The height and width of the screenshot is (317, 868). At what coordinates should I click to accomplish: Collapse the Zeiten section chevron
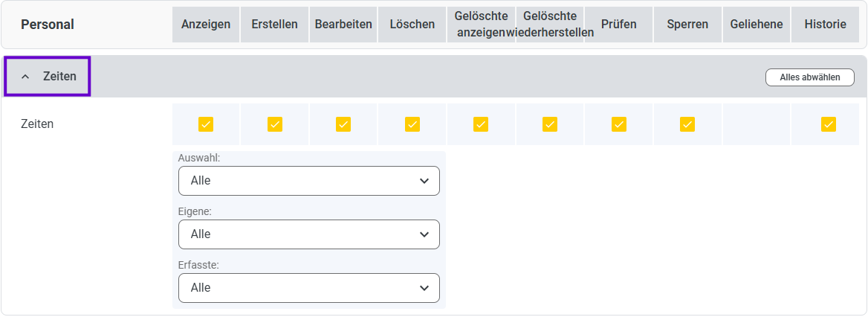[x=25, y=77]
